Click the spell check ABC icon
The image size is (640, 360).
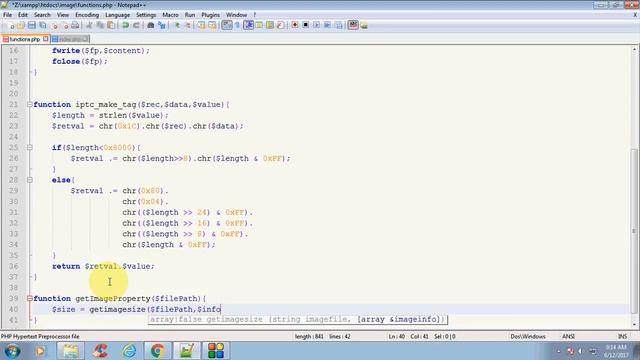353,25
